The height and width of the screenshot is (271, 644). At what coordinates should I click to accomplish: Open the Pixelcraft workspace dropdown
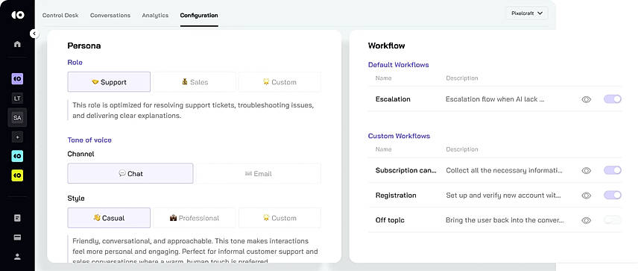[x=527, y=13]
